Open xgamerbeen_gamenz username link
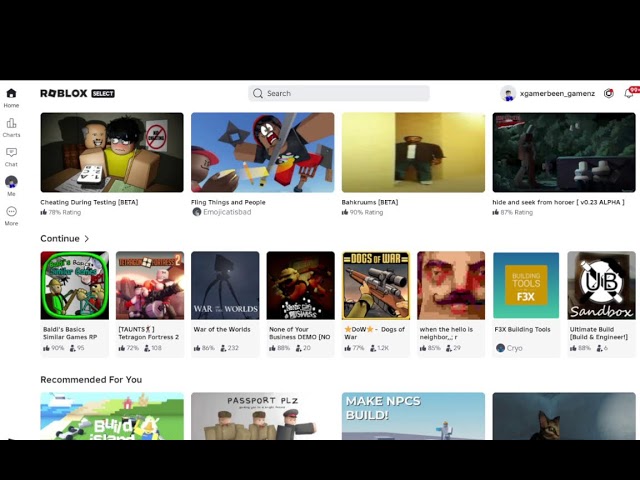The height and width of the screenshot is (480, 640). tap(557, 93)
